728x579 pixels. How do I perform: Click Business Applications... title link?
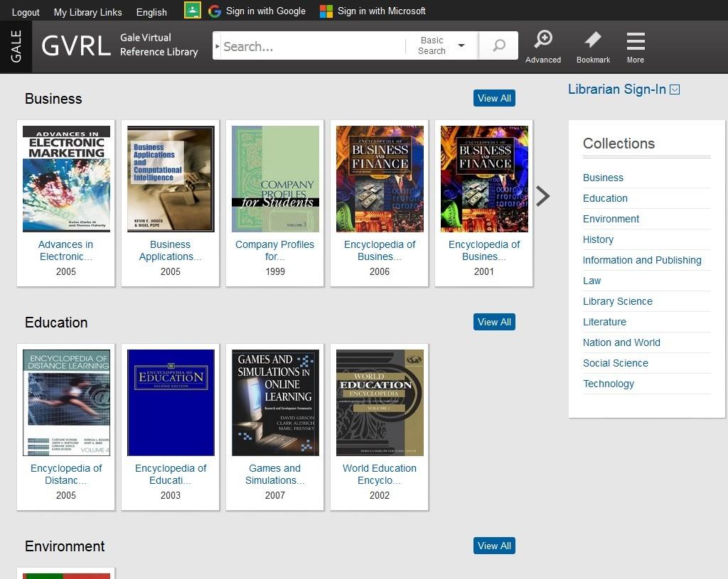171,251
